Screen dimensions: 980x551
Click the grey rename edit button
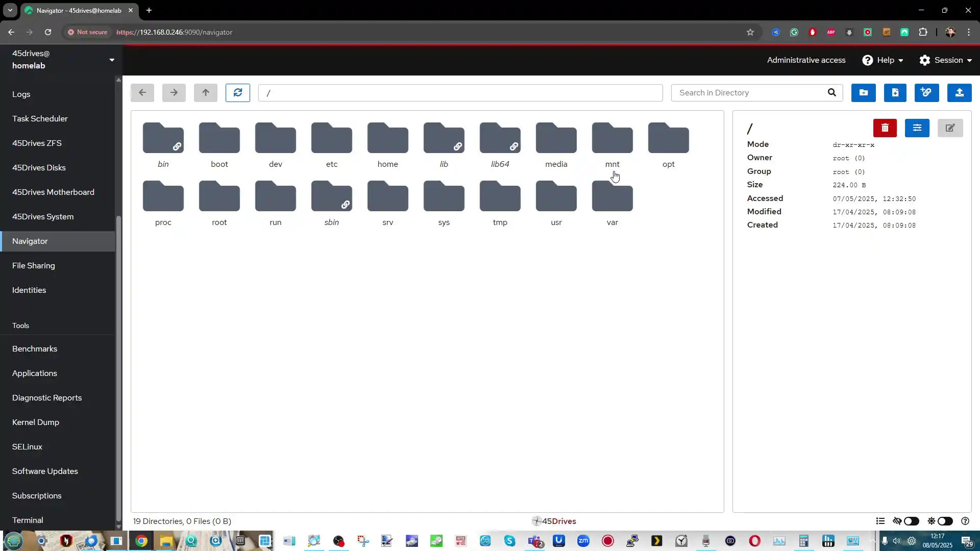(950, 128)
